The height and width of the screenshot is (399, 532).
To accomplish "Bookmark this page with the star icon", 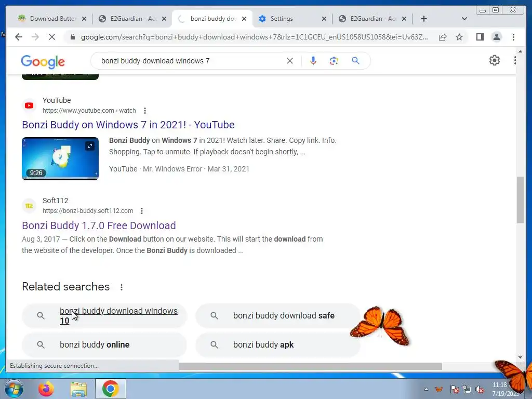I will coord(459,37).
